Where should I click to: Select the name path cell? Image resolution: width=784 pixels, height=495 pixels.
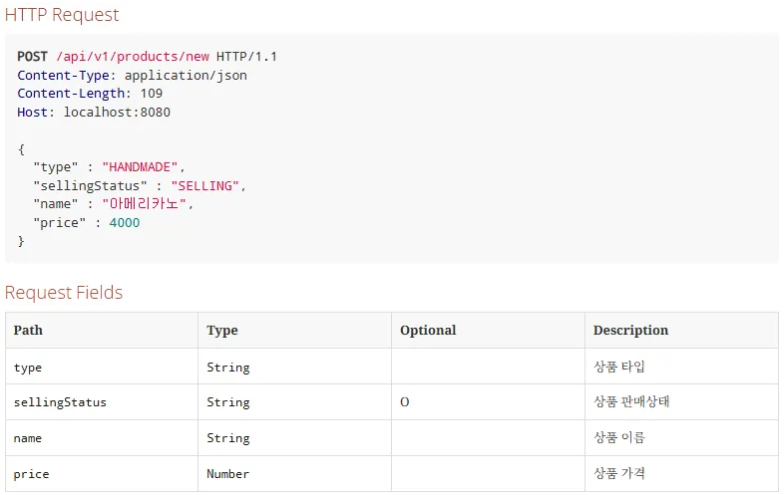coord(28,438)
